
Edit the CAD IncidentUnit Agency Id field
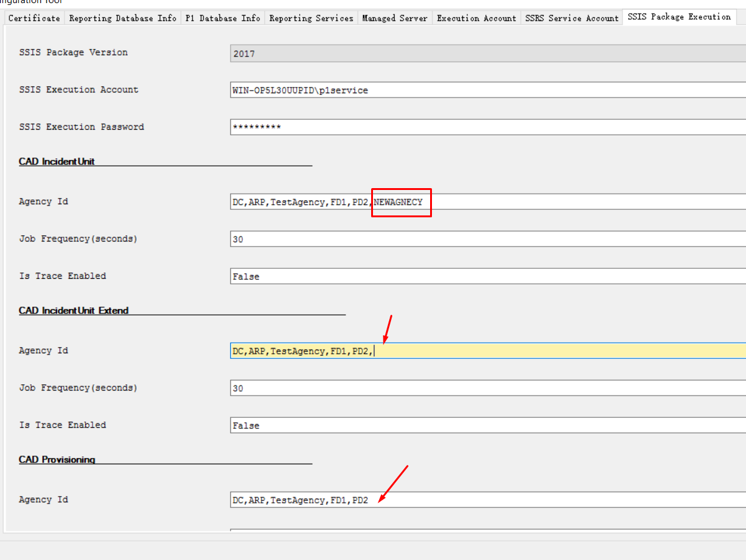[x=488, y=202]
